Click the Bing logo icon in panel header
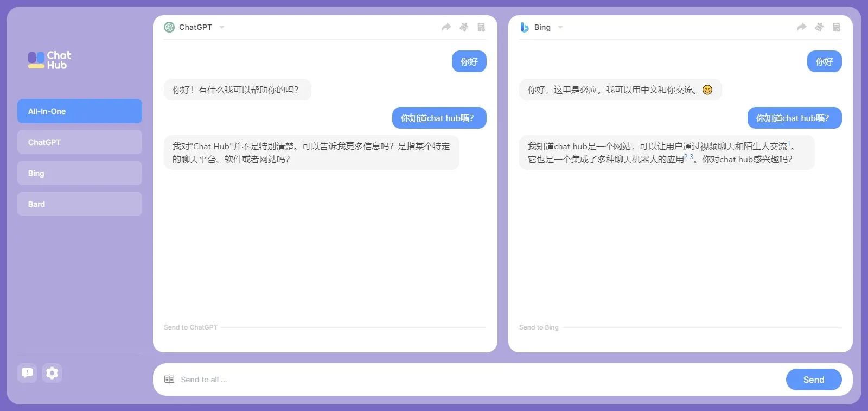Screen dimensions: 868x411 [x=524, y=27]
